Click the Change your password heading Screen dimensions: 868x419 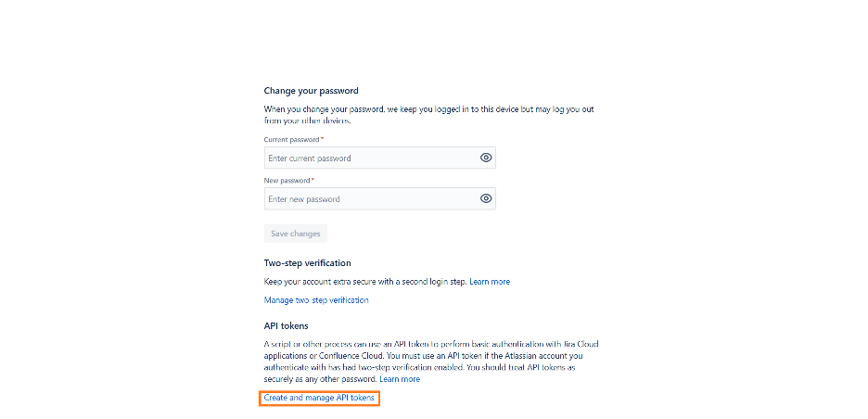coord(311,91)
